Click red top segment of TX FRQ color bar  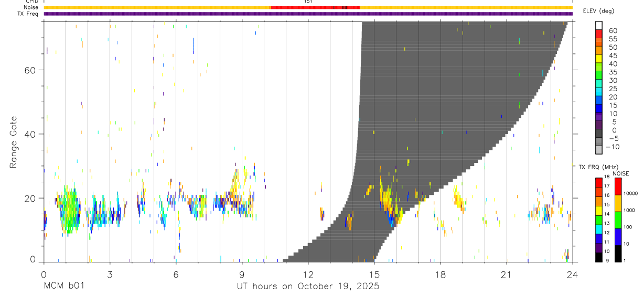pyautogui.click(x=598, y=182)
